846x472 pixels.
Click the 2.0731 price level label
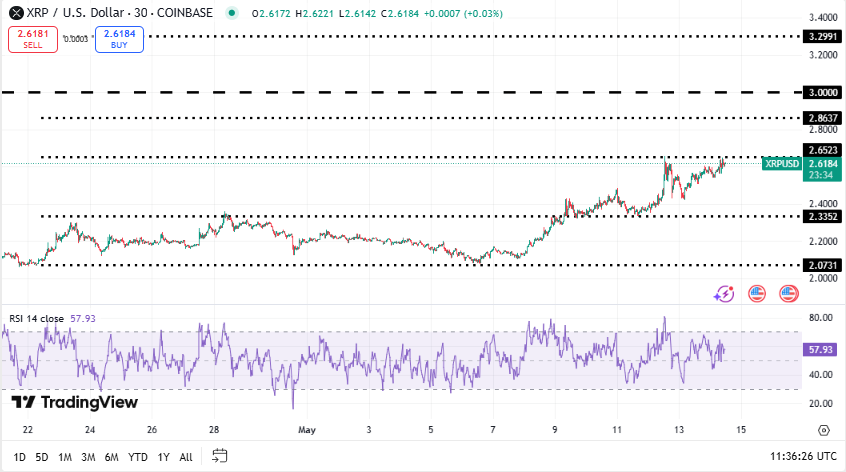coord(822,265)
